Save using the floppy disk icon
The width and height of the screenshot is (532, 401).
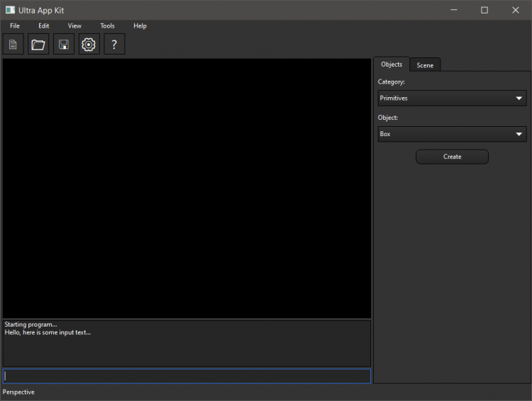(x=64, y=44)
